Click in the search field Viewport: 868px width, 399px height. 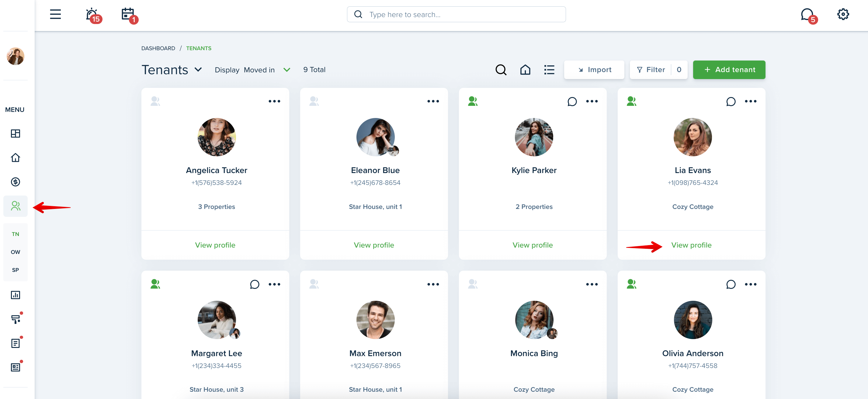456,15
